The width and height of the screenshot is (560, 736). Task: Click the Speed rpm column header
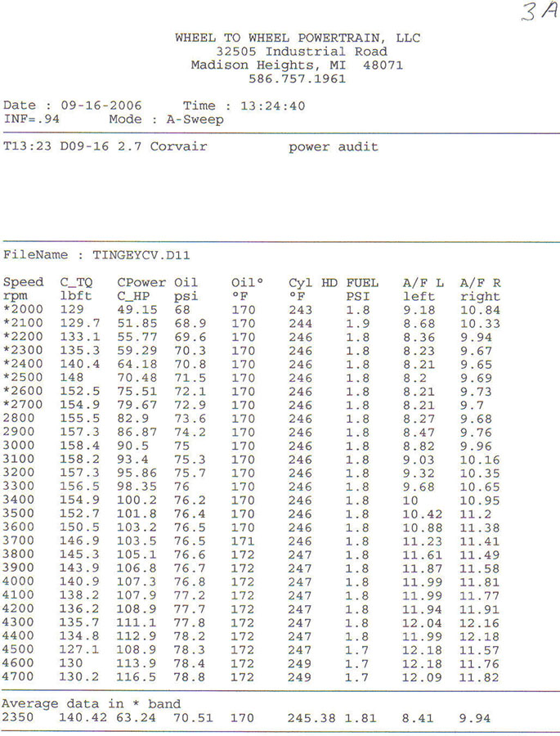point(23,289)
